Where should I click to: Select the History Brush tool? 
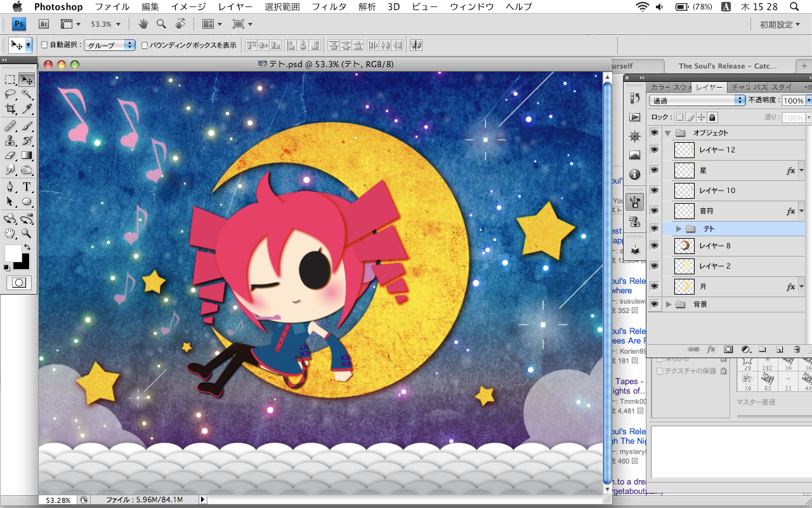[27, 140]
